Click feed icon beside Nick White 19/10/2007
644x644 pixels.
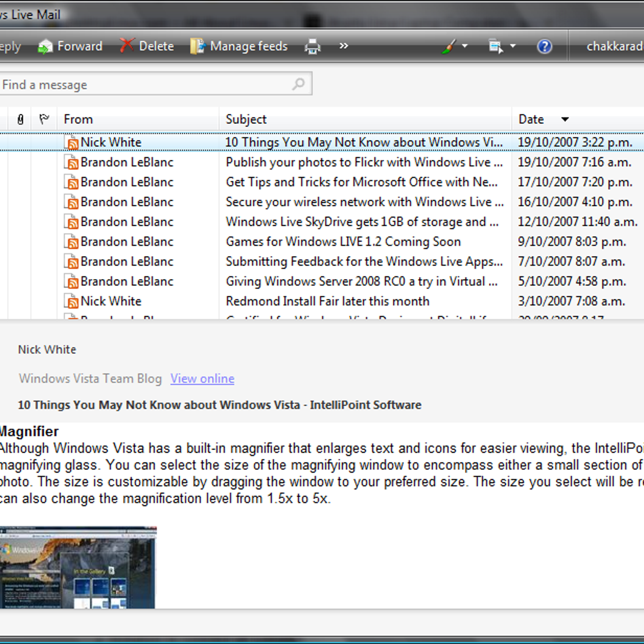(x=71, y=142)
